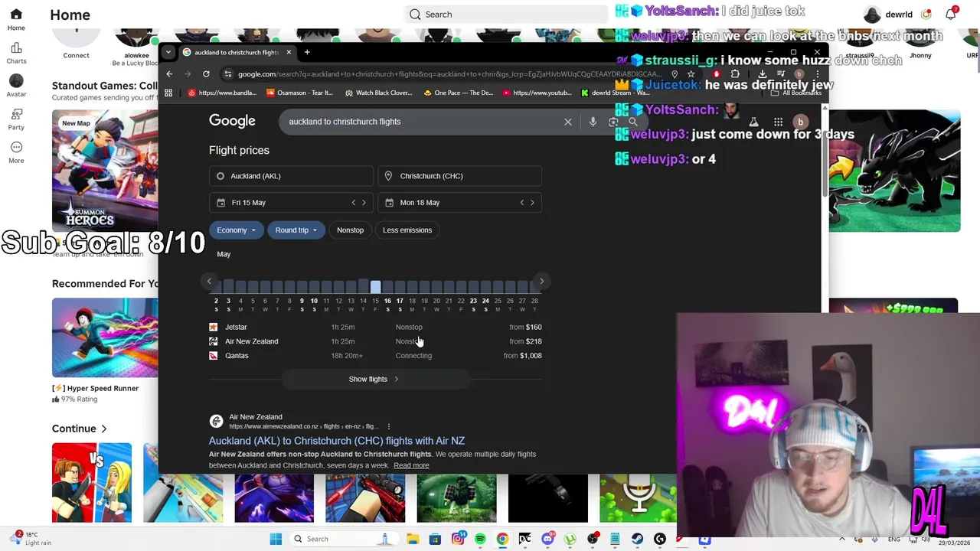Open the Osamason bookmark
Image resolution: width=980 pixels, height=551 pixels.
300,93
